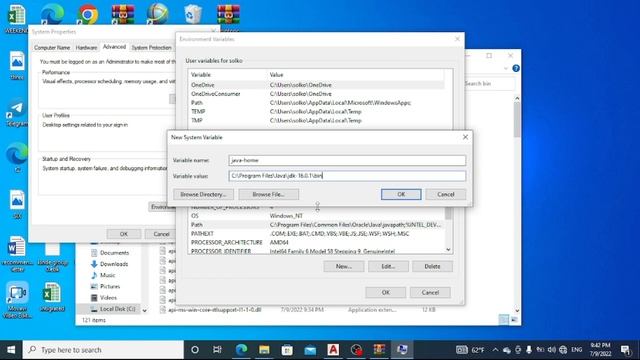640x360 pixels.
Task: Click the Search bin box in File Explorer
Action: click(x=490, y=84)
